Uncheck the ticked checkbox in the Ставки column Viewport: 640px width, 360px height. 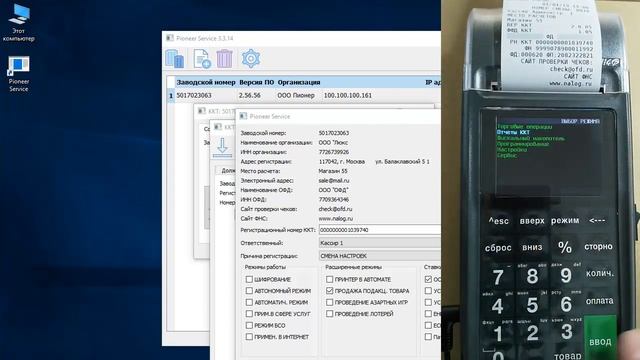(x=428, y=279)
